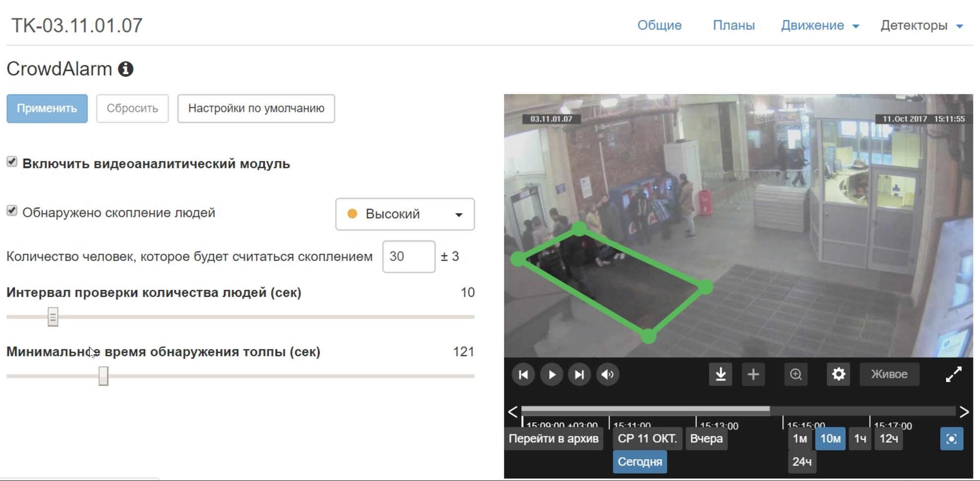Skip to next frame in the player

pos(579,374)
